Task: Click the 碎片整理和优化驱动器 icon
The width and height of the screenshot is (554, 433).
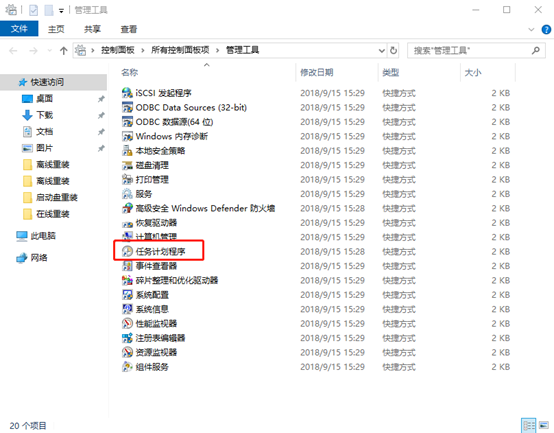Action: pos(127,280)
